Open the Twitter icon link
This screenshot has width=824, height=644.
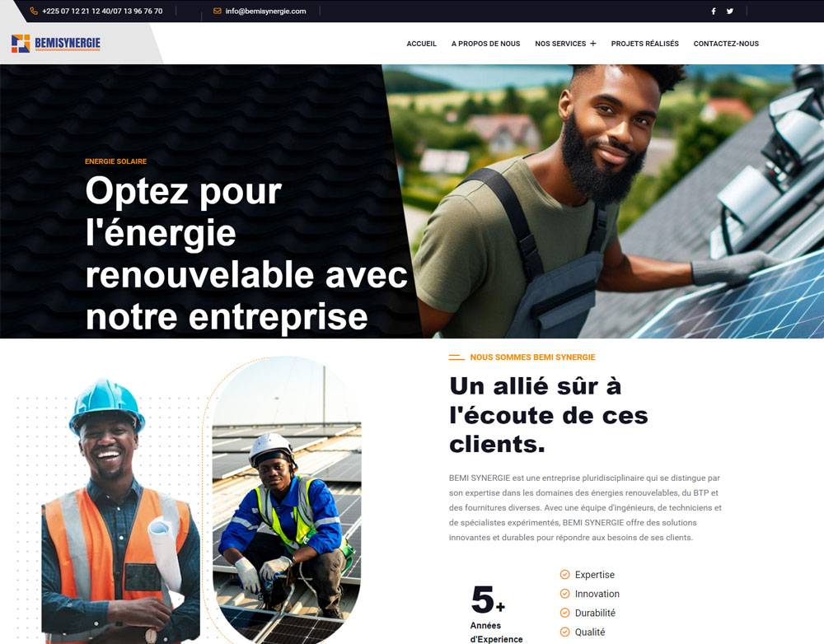[730, 11]
